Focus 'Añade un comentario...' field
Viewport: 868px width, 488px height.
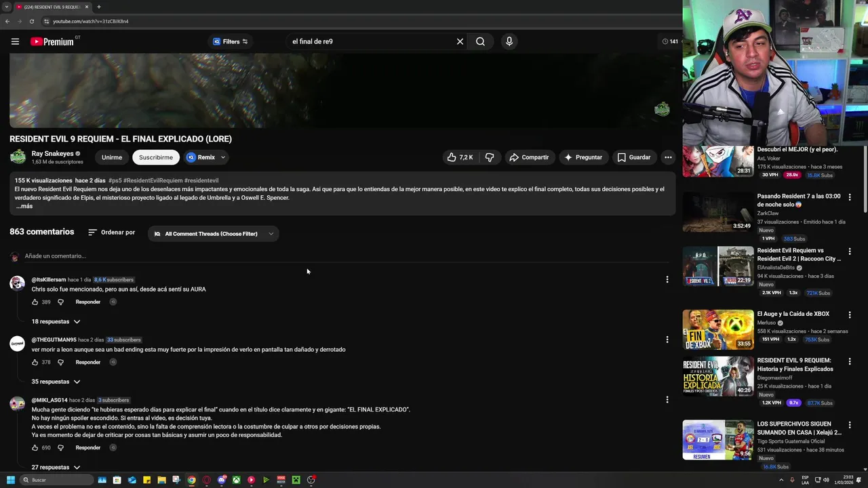click(x=346, y=256)
